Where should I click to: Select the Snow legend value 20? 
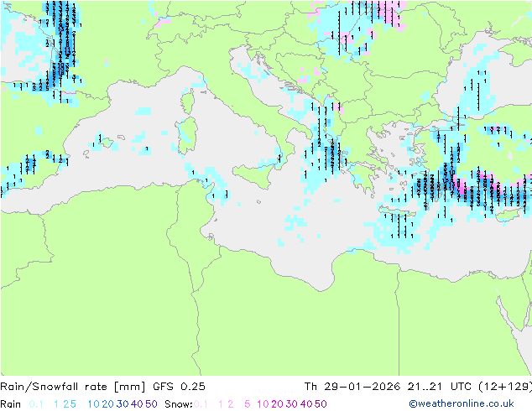277,404
